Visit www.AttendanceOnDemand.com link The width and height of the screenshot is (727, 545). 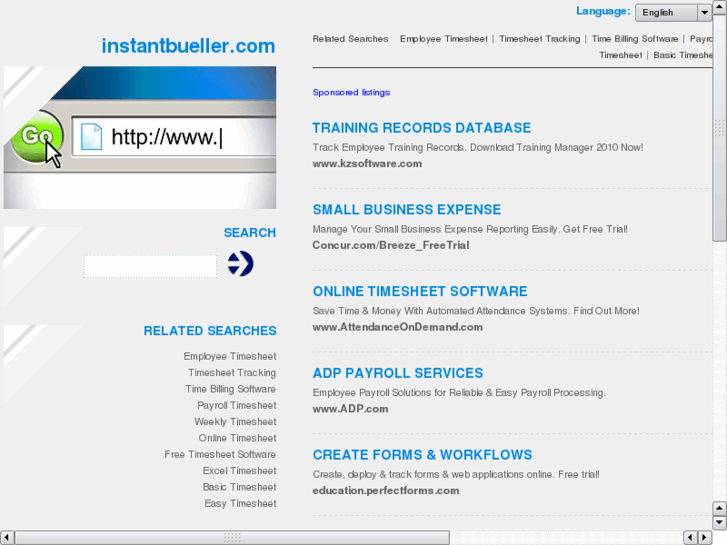tap(397, 327)
